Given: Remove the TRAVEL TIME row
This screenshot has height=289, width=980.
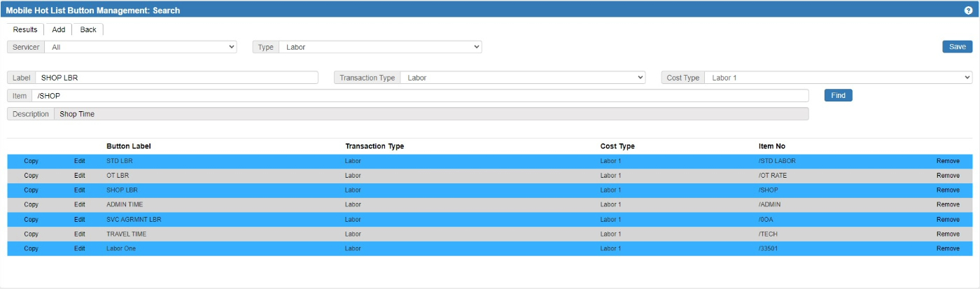Looking at the screenshot, I should click(948, 234).
